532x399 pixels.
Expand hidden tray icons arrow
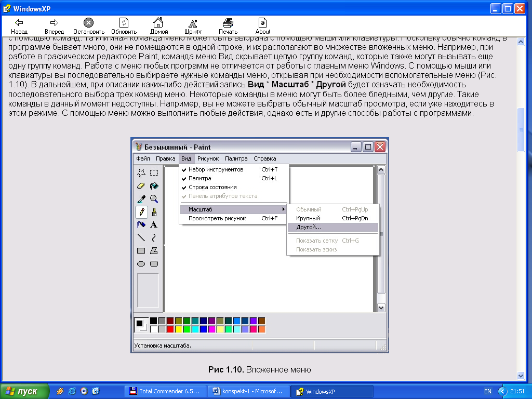coord(502,392)
